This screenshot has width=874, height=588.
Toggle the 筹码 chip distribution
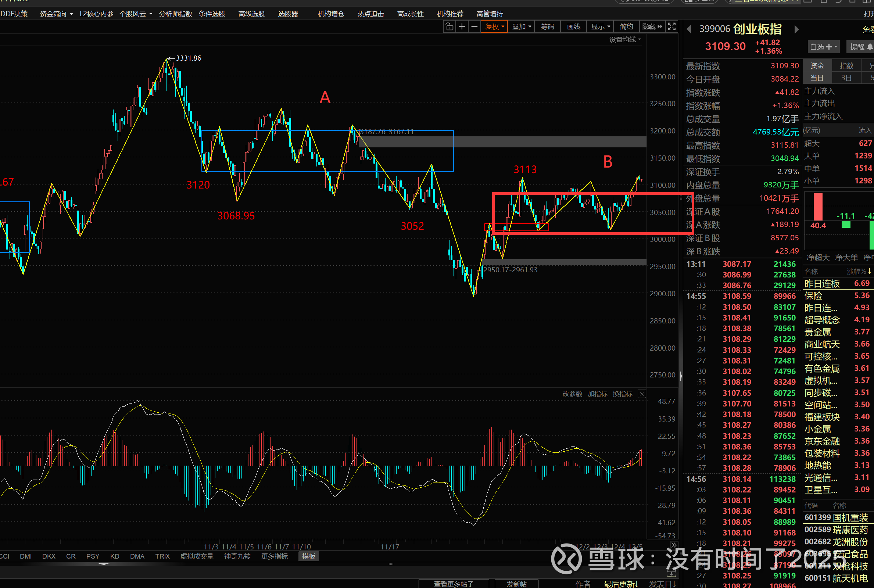pos(547,26)
